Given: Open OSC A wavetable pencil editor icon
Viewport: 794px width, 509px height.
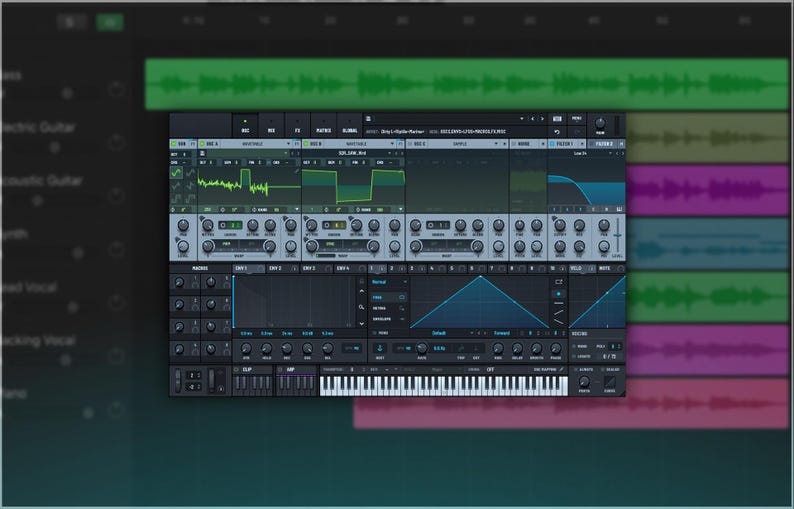Looking at the screenshot, I should click(x=296, y=171).
